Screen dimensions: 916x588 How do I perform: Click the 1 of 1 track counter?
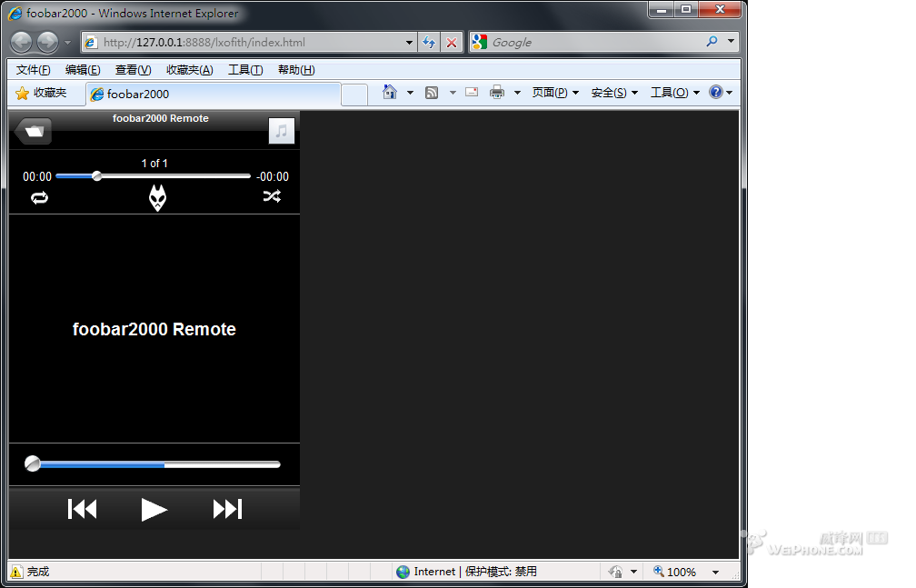(154, 164)
